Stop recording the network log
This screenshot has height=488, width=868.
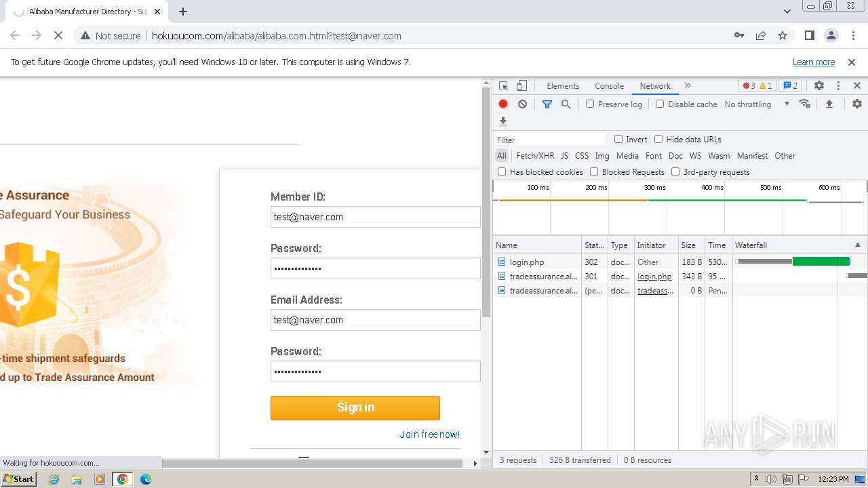503,104
